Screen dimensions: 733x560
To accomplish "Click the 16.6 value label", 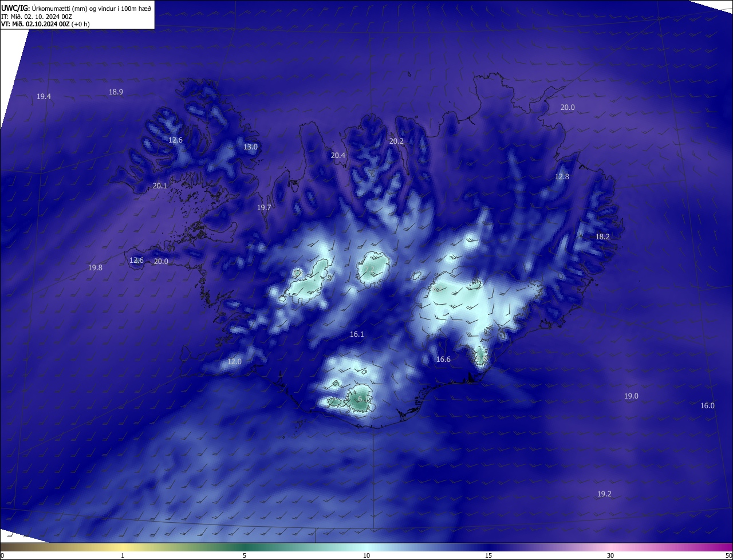I will pos(443,360).
